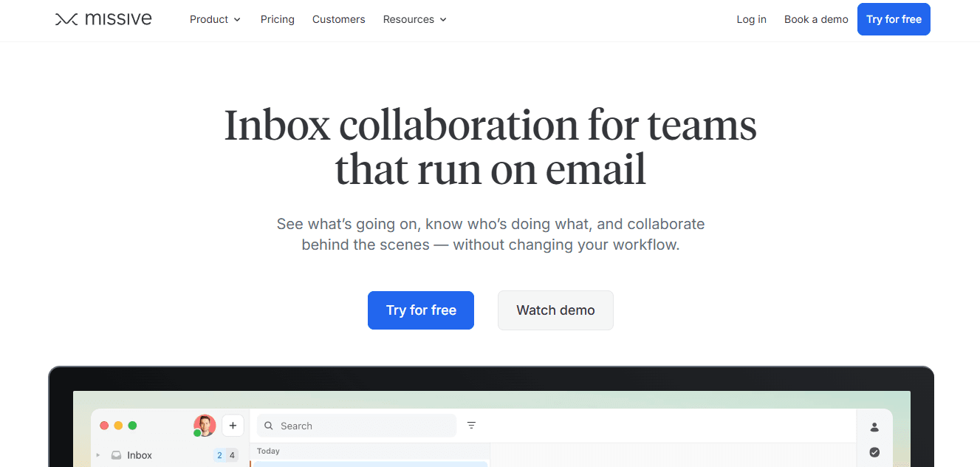
Task: Click Try for free in header
Action: pyautogui.click(x=894, y=19)
